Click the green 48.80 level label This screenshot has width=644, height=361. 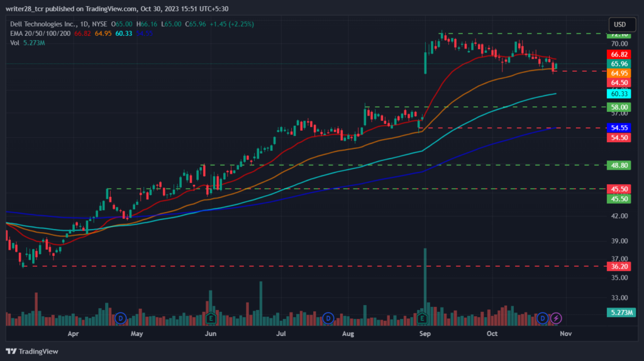click(x=619, y=165)
